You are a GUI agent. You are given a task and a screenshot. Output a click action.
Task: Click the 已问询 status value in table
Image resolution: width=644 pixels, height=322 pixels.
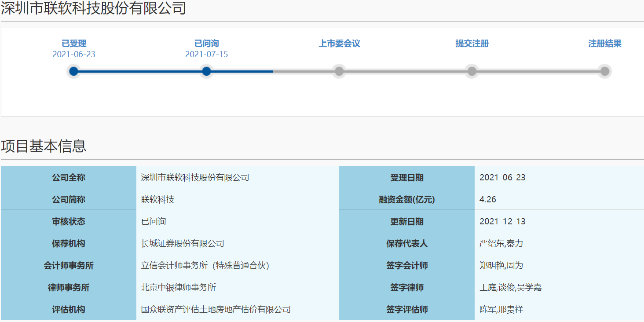(154, 221)
